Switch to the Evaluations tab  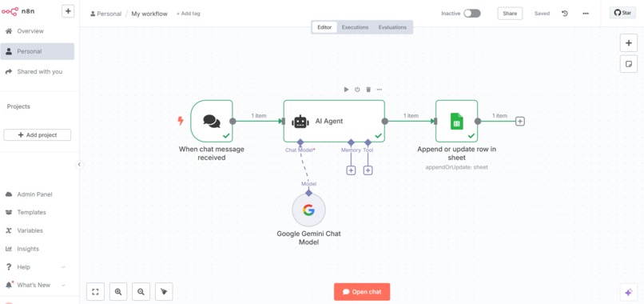(x=392, y=27)
